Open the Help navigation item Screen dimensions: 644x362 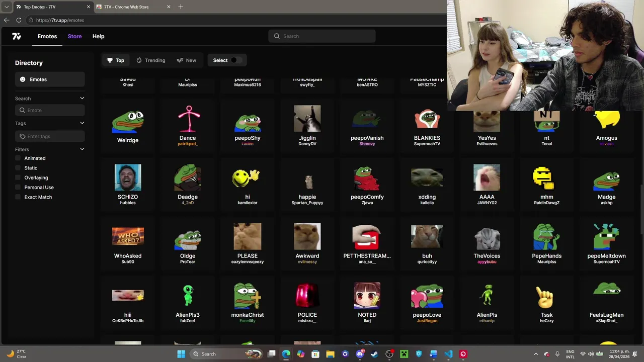click(x=98, y=36)
